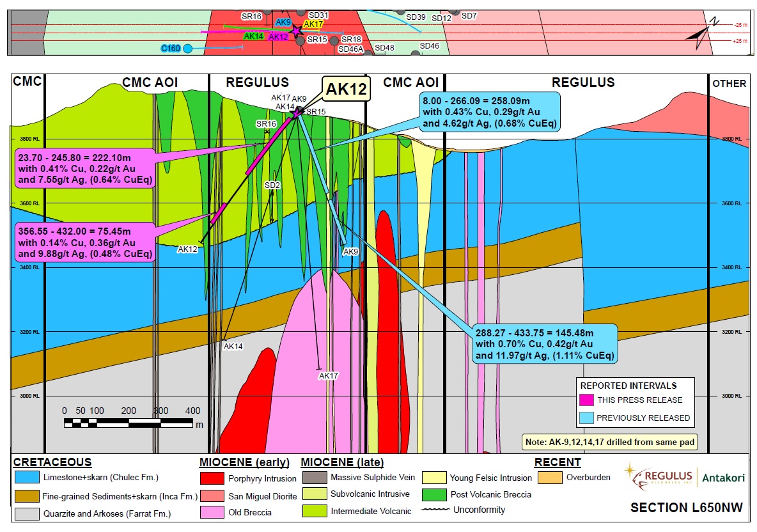The image size is (757, 532).
Task: Click the Unconformity legend label
Action: tap(479, 510)
